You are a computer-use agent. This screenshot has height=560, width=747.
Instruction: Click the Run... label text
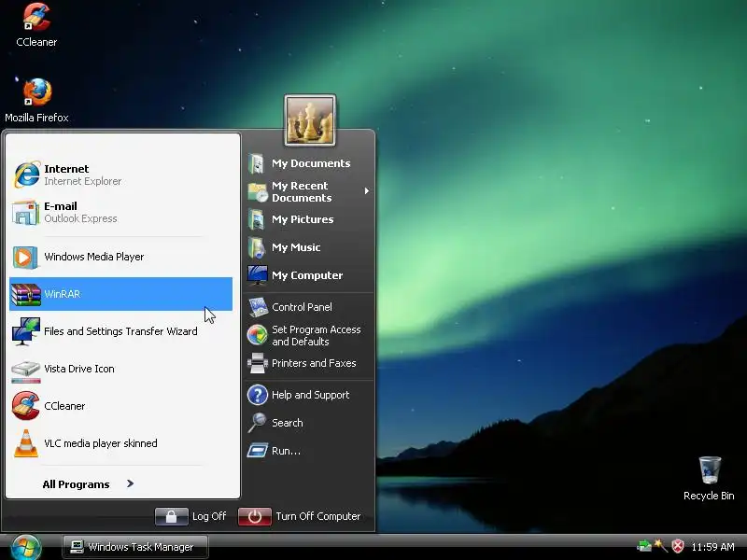click(286, 451)
